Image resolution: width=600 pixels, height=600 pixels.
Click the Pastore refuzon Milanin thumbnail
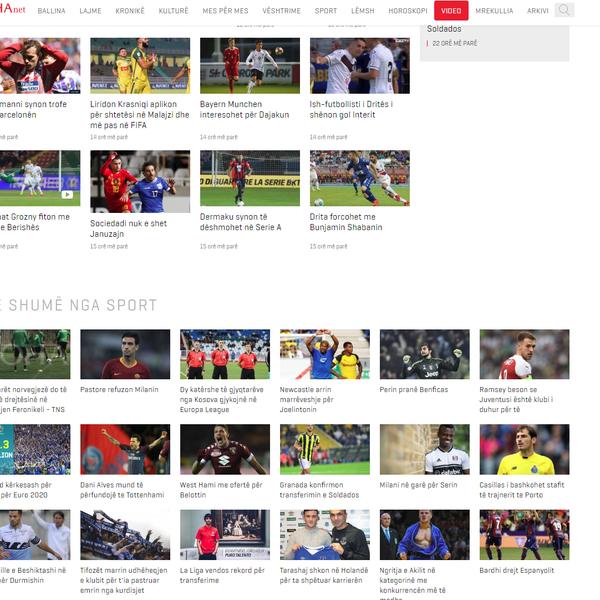click(x=125, y=354)
